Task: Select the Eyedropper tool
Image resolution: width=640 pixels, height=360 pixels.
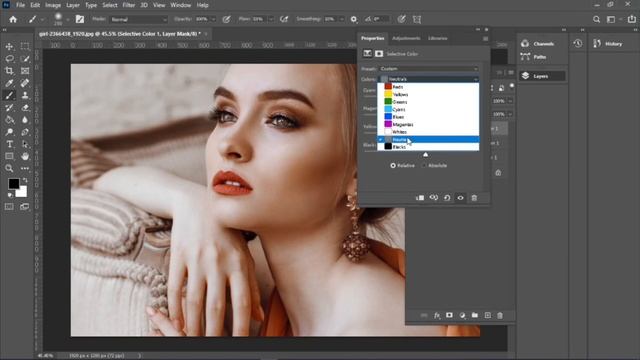Action: point(9,83)
